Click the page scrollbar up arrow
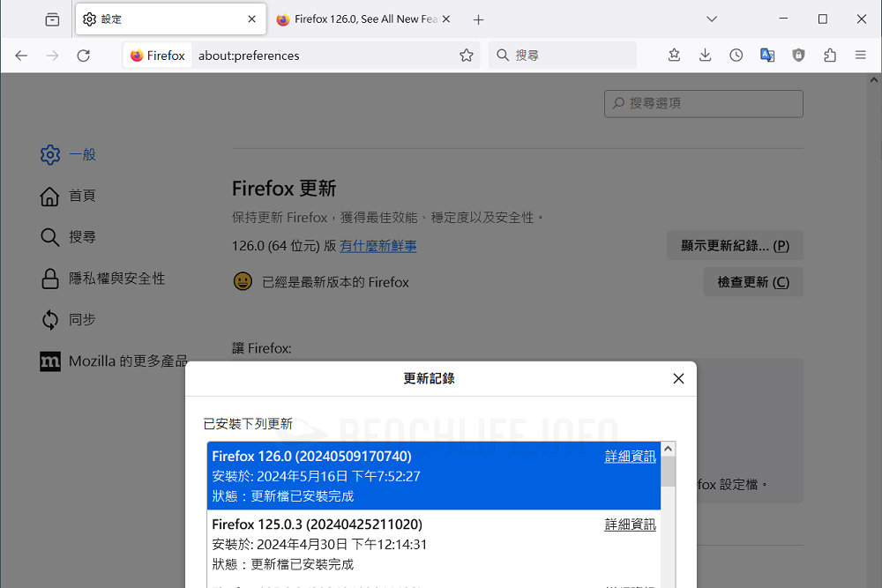This screenshot has width=882, height=588. [x=873, y=80]
